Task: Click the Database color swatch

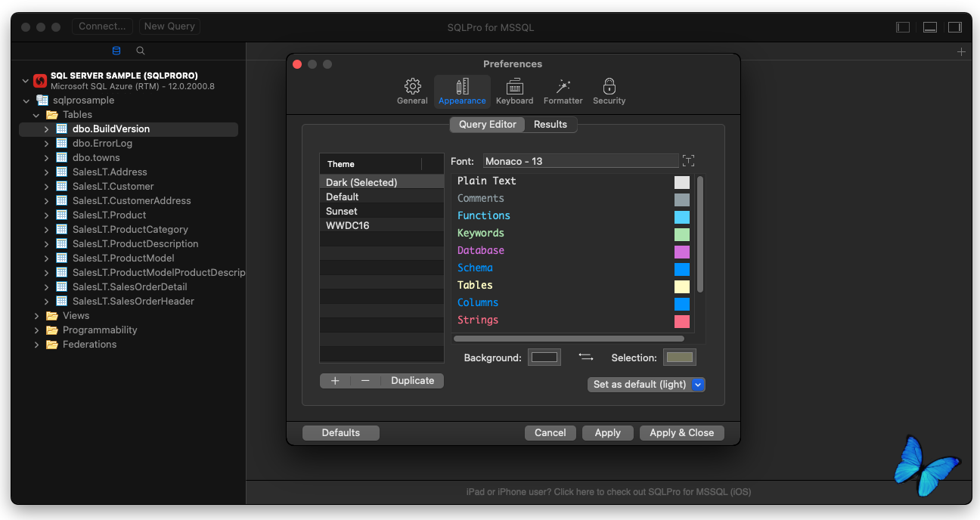Action: click(x=682, y=252)
